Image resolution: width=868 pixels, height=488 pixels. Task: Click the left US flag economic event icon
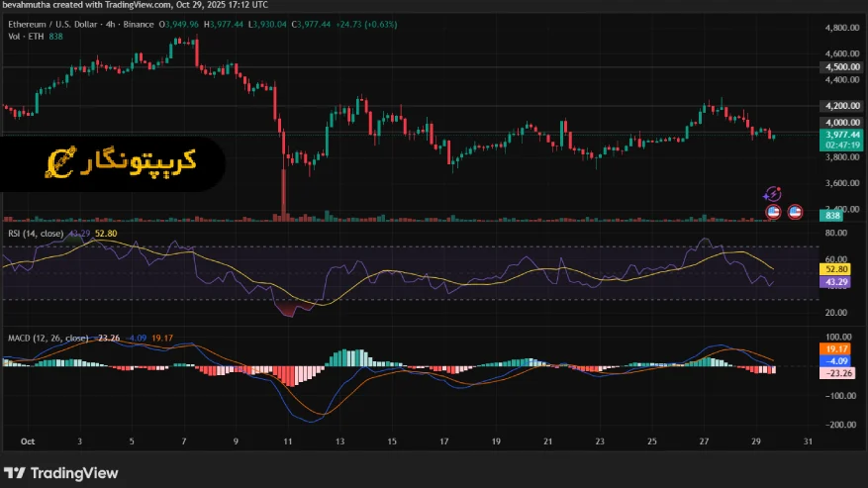point(774,211)
